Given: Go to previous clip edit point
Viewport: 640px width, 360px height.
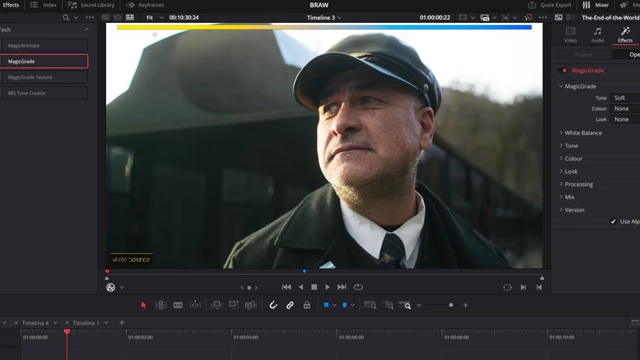Looking at the screenshot, I should pos(539,287).
